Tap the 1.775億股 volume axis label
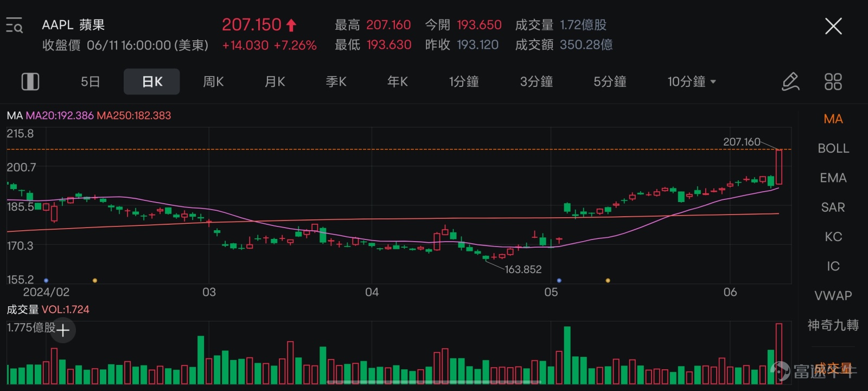Image resolution: width=868 pixels, height=391 pixels. (x=31, y=327)
